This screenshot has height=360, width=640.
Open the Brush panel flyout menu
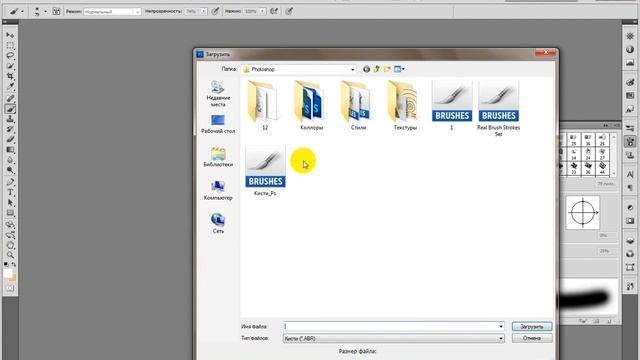(616, 125)
